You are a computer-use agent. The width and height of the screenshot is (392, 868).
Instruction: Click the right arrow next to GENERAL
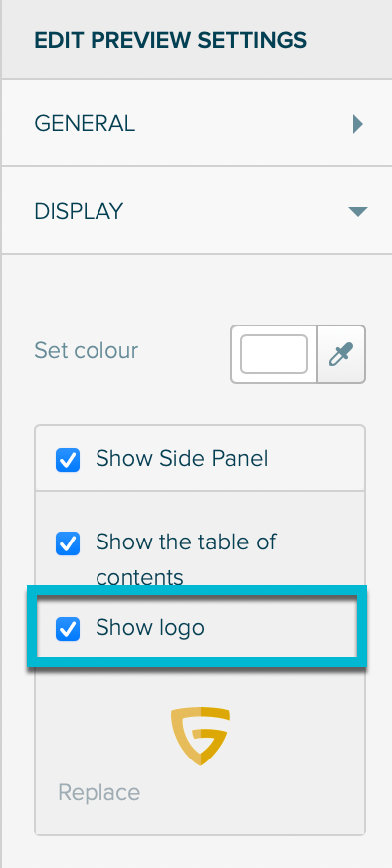(358, 124)
